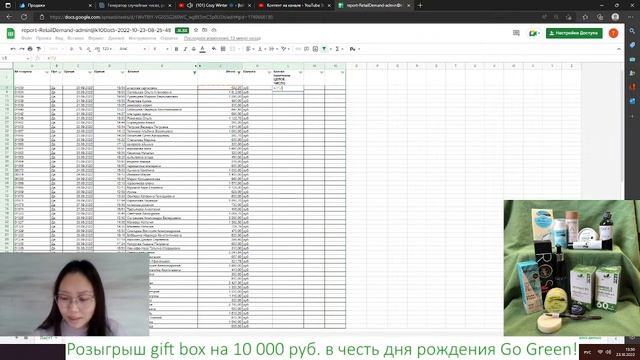Activate the paint format tool
The width and height of the screenshot is (640, 360).
click(x=39, y=49)
